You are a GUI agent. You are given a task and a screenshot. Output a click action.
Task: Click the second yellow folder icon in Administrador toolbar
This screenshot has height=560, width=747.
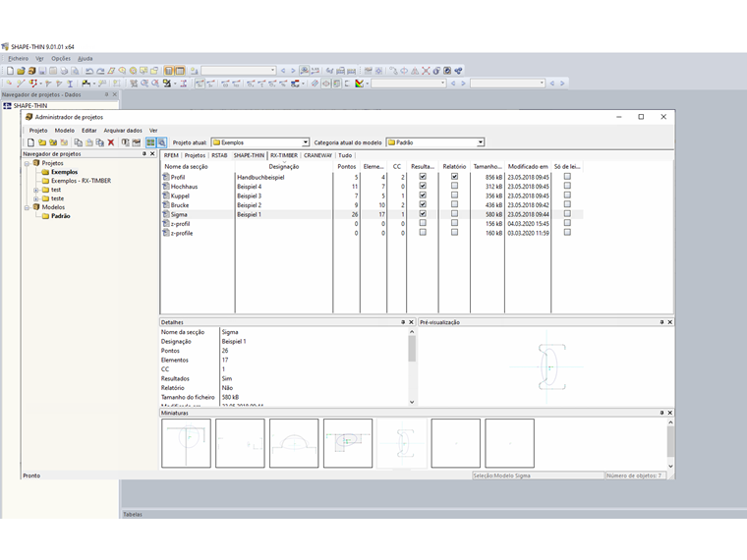pyautogui.click(x=53, y=142)
